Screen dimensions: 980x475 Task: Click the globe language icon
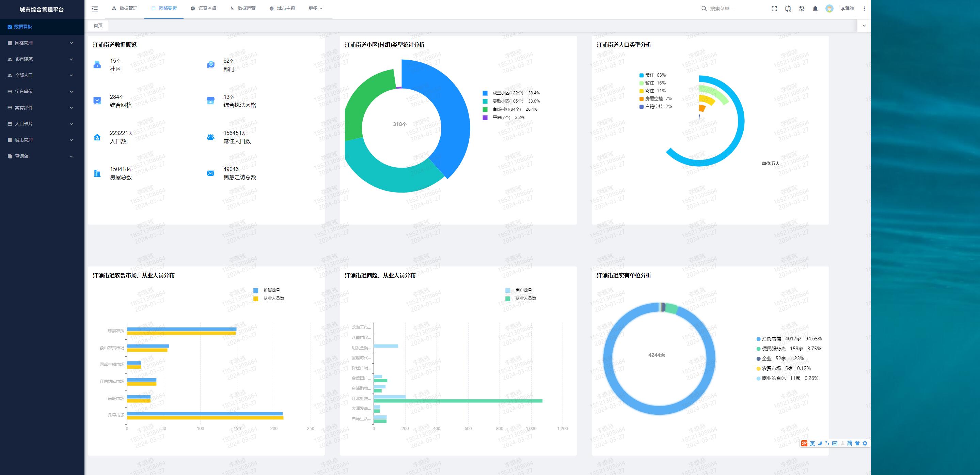coord(802,9)
